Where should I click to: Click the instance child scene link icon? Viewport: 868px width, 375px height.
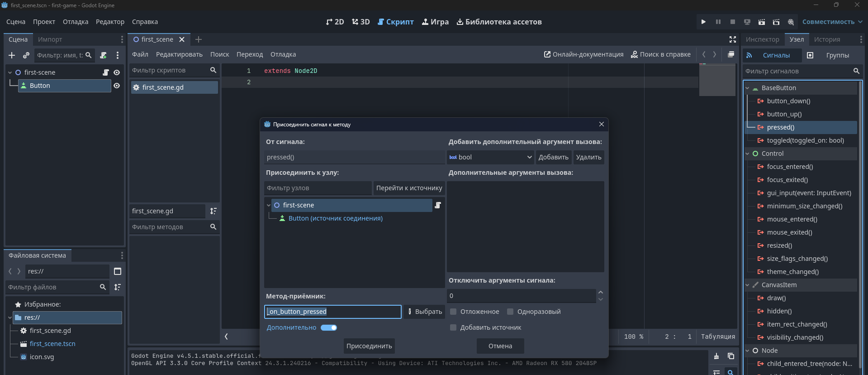(x=26, y=55)
